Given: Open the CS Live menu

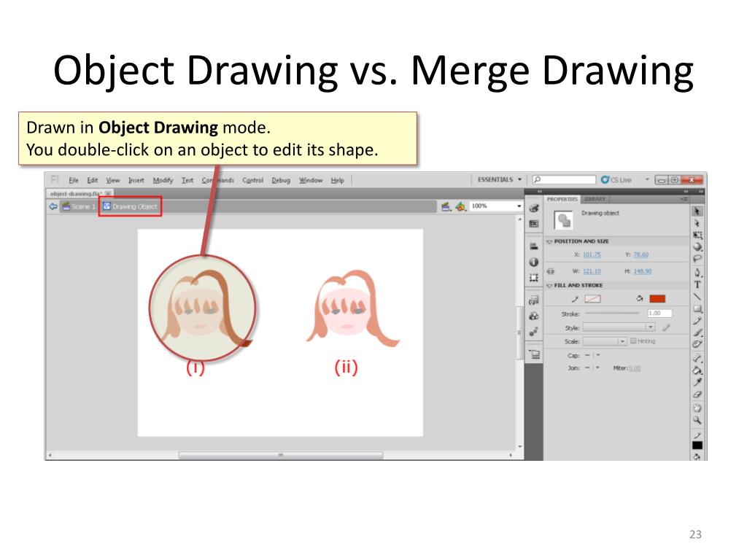Looking at the screenshot, I should pos(625,179).
